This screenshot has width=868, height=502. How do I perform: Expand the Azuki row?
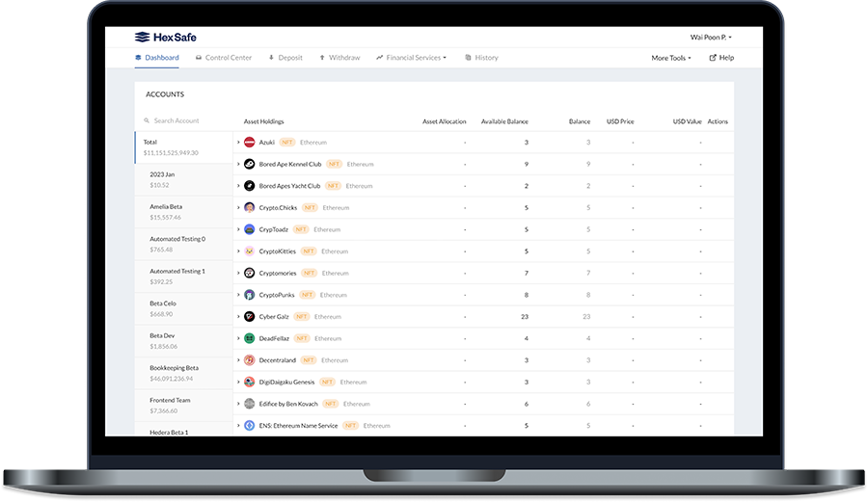point(238,142)
